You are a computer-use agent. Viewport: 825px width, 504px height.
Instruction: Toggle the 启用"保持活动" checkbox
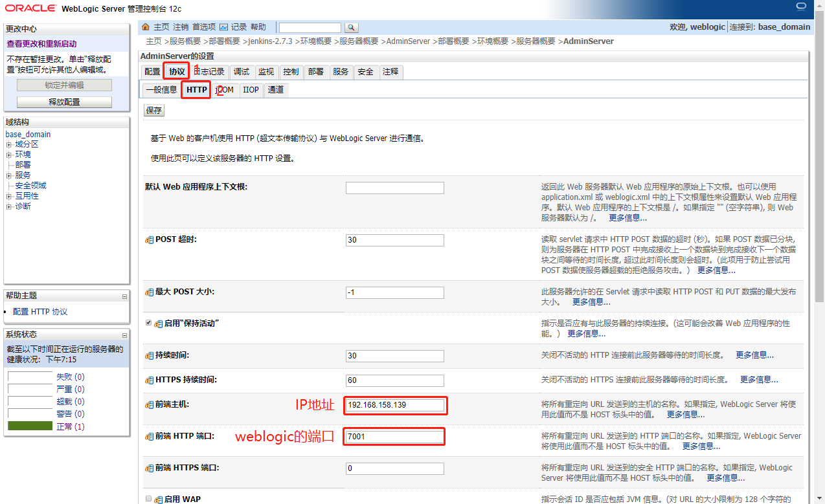(x=148, y=322)
